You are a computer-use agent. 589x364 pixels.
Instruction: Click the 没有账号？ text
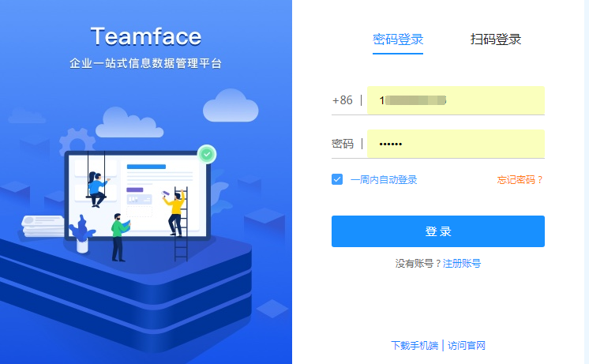pos(418,263)
